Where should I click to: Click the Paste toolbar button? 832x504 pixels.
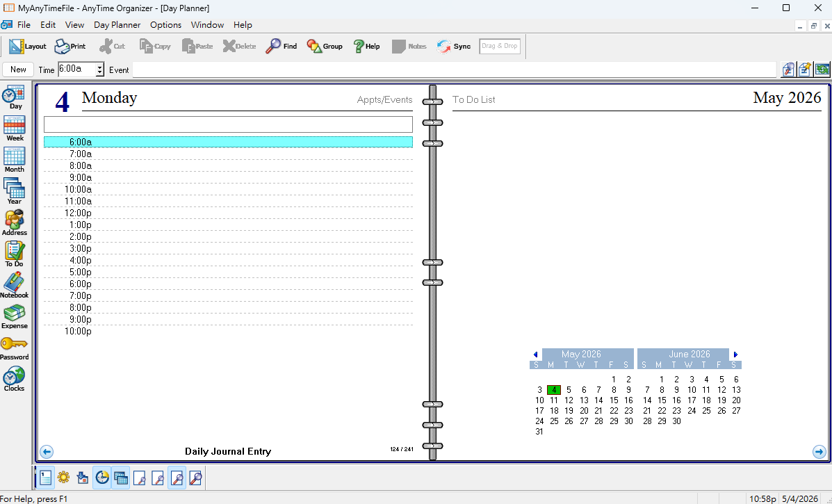point(197,46)
